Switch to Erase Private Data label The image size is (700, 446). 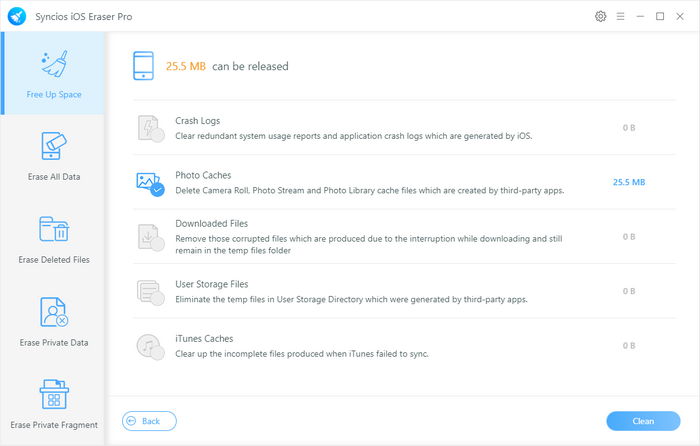[54, 342]
